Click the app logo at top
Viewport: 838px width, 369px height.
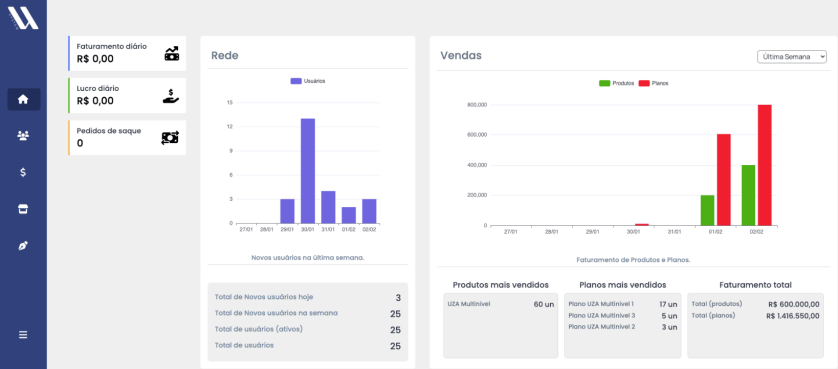click(23, 18)
